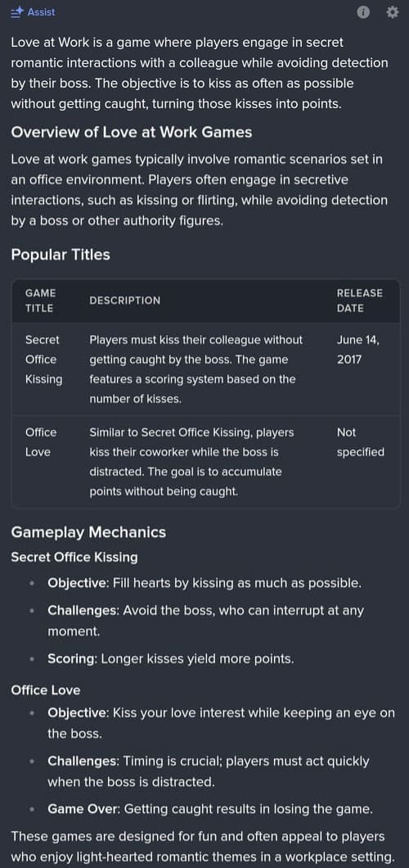The height and width of the screenshot is (868, 409).
Task: Click the Secret Office Kissing subheading
Action: point(74,557)
